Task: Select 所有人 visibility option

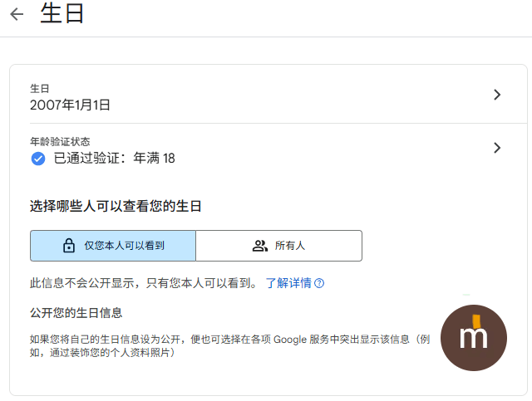Action: (x=279, y=246)
